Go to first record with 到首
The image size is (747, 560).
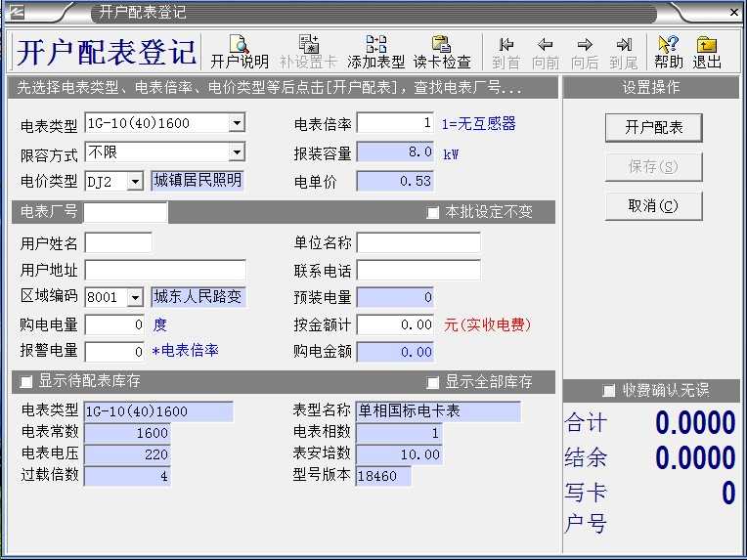(505, 52)
